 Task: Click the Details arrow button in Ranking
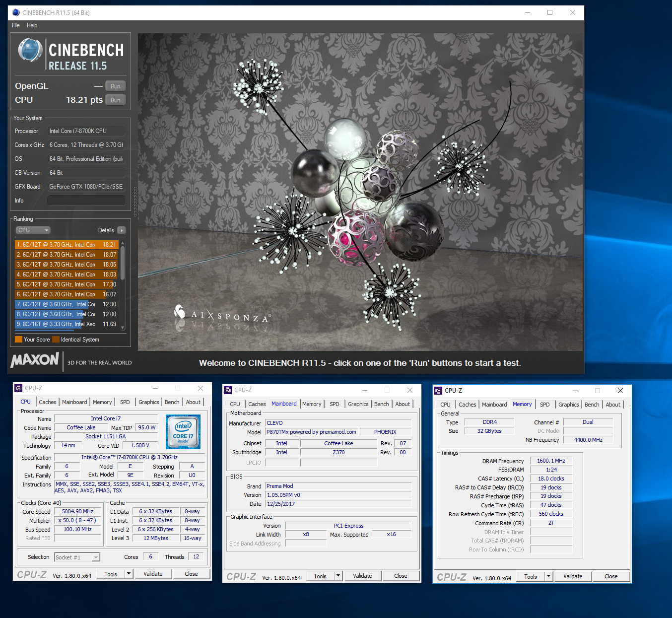[x=122, y=230]
